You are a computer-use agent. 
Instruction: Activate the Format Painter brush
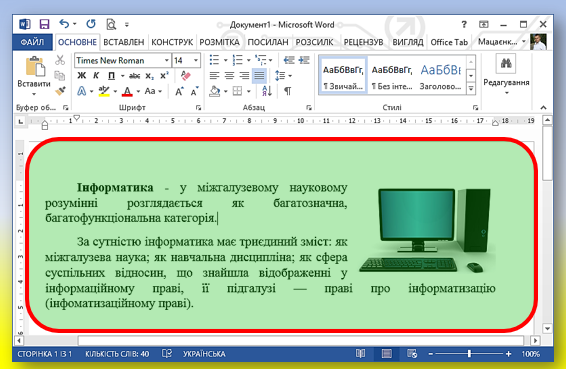(60, 91)
